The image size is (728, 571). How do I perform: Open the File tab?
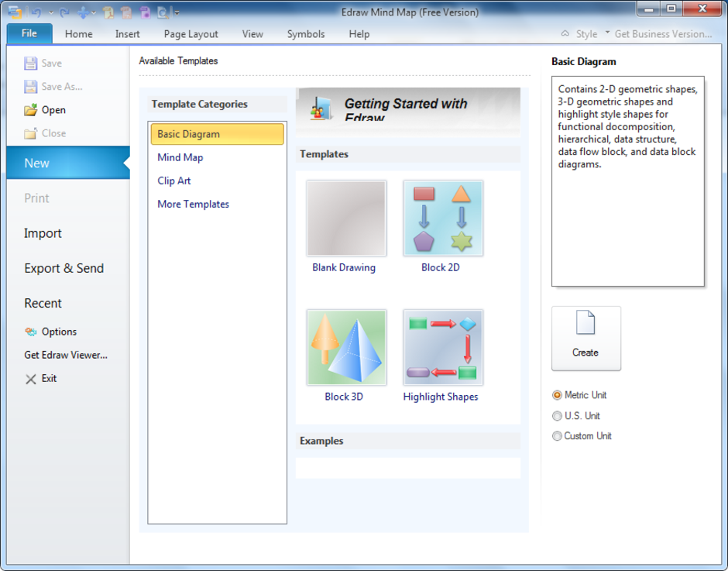pos(29,33)
